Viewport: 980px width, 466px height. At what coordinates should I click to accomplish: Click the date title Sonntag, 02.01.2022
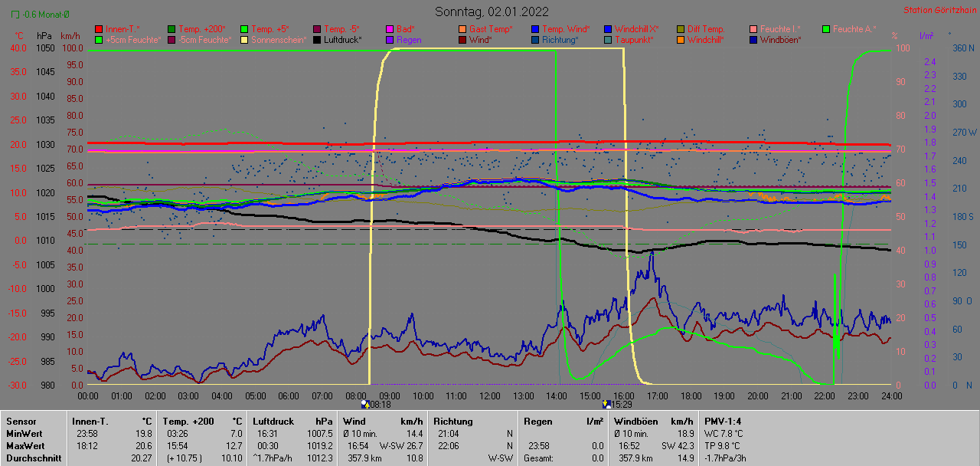[492, 11]
